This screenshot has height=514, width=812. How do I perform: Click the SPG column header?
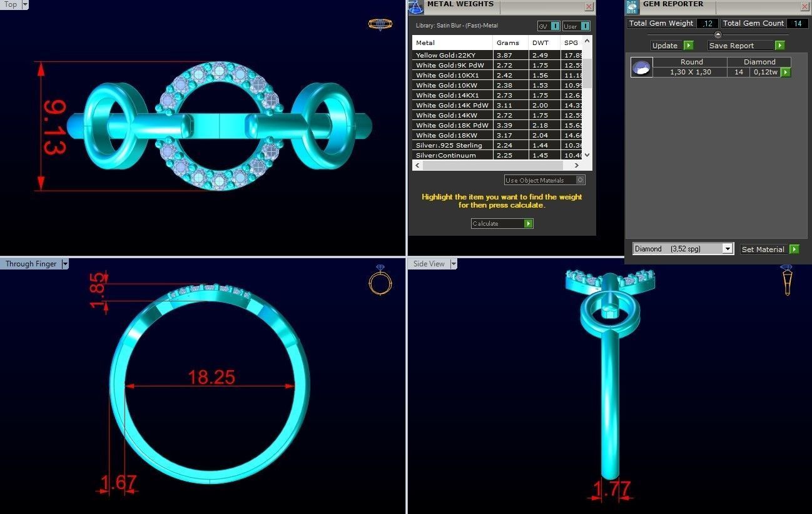pos(571,43)
